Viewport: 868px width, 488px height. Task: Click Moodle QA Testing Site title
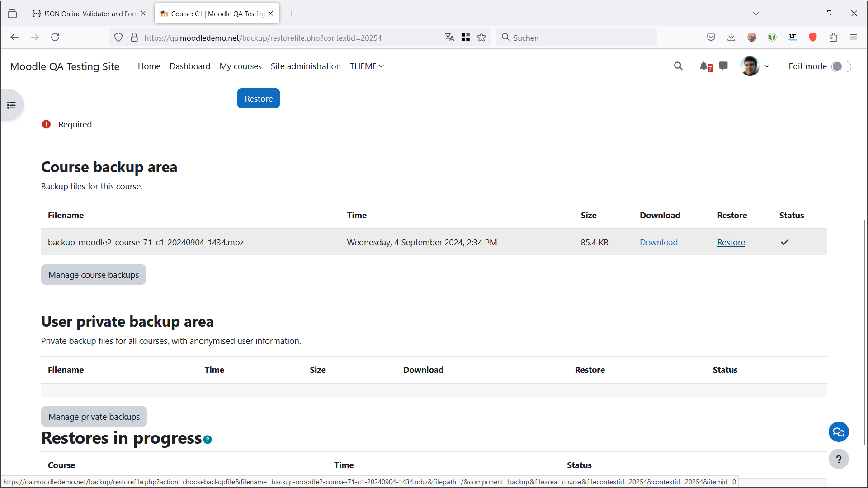click(x=65, y=66)
